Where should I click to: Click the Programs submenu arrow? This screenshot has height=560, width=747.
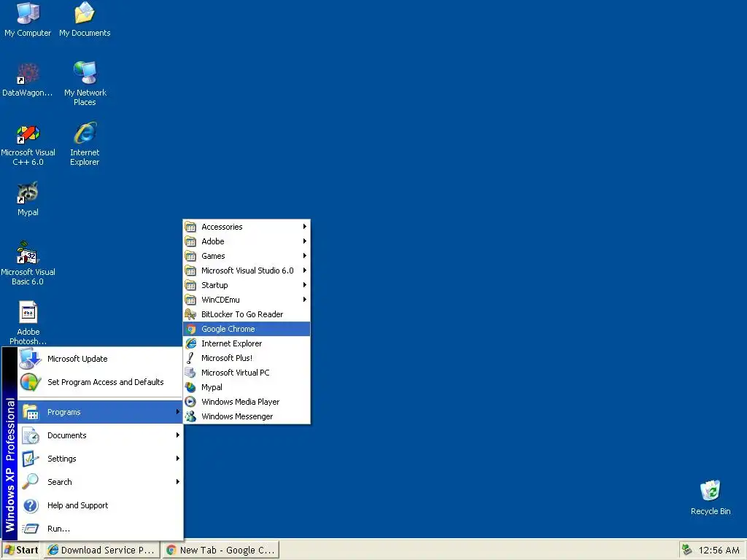(178, 412)
